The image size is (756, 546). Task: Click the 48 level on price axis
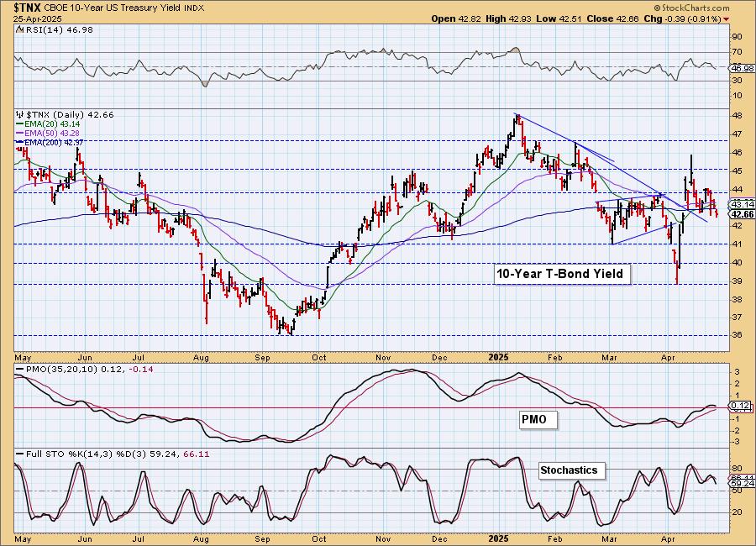738,116
